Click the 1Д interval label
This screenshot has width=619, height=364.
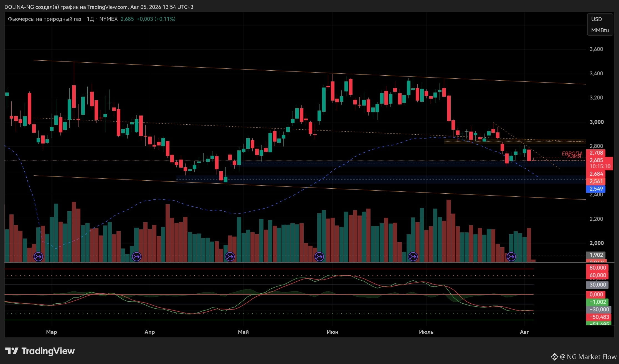coord(90,19)
